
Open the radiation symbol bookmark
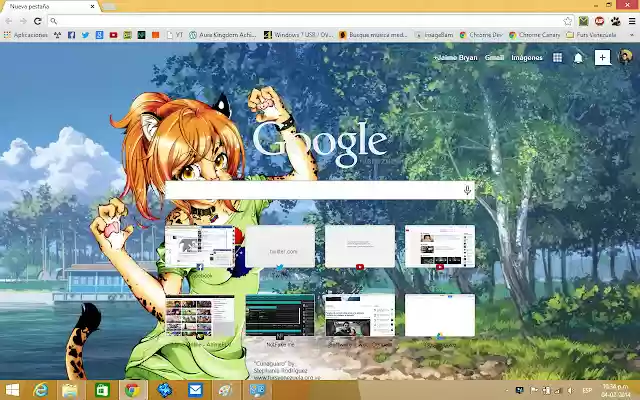pos(58,35)
